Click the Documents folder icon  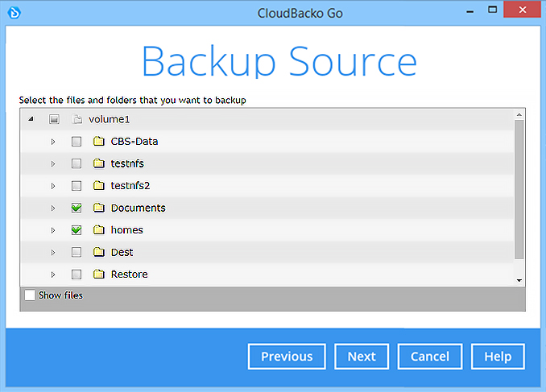click(x=99, y=208)
